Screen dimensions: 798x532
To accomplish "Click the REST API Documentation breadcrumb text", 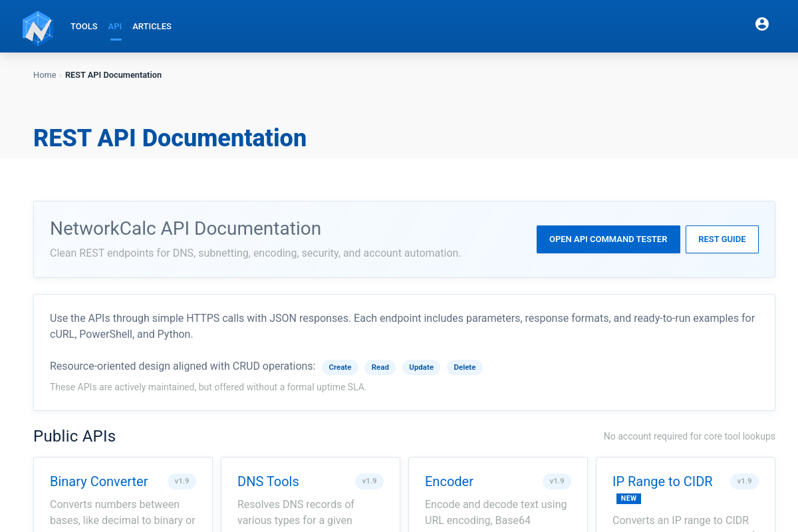I will click(x=113, y=75).
